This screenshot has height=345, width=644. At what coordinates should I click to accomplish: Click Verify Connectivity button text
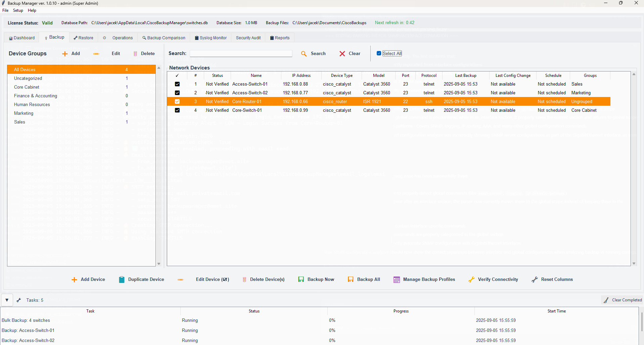click(x=498, y=280)
